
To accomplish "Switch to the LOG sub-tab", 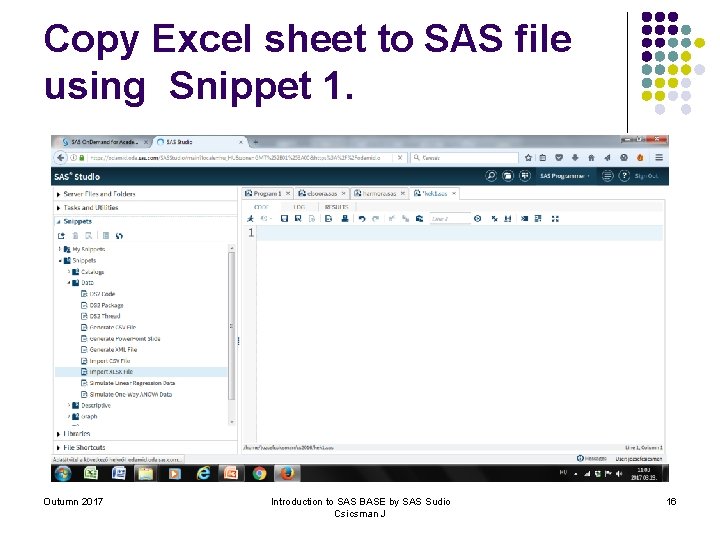I will pyautogui.click(x=299, y=207).
